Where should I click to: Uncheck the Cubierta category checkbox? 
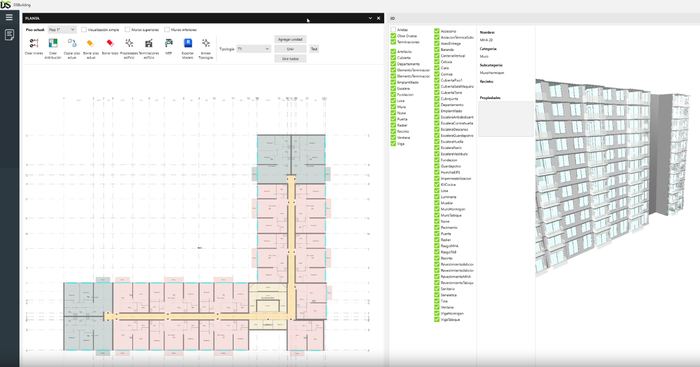click(x=393, y=58)
